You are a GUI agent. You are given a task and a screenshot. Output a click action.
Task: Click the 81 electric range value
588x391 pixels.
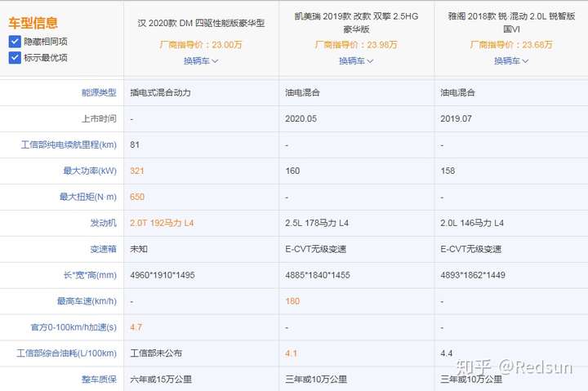(135, 144)
